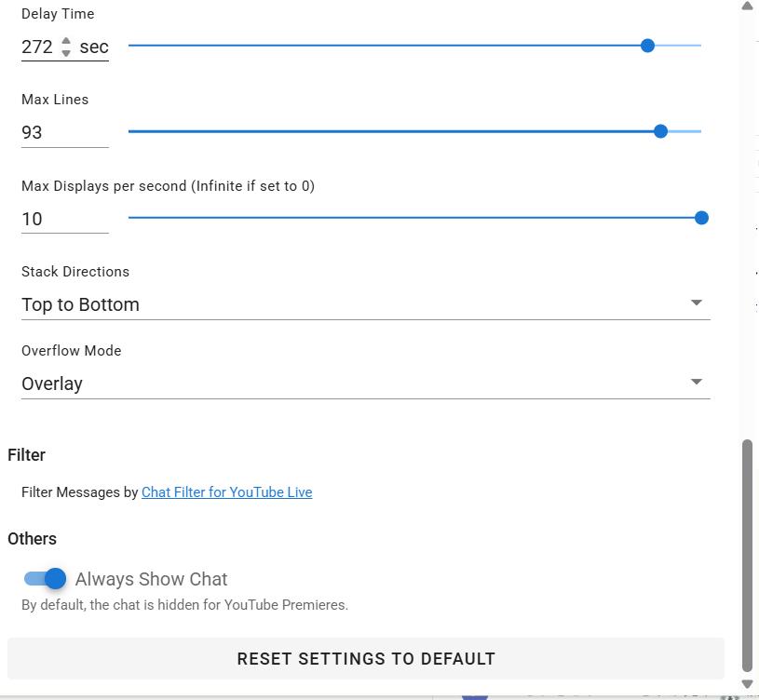Viewport: 759px width, 700px height.
Task: Click Reset Settings to Default button
Action: coord(365,658)
